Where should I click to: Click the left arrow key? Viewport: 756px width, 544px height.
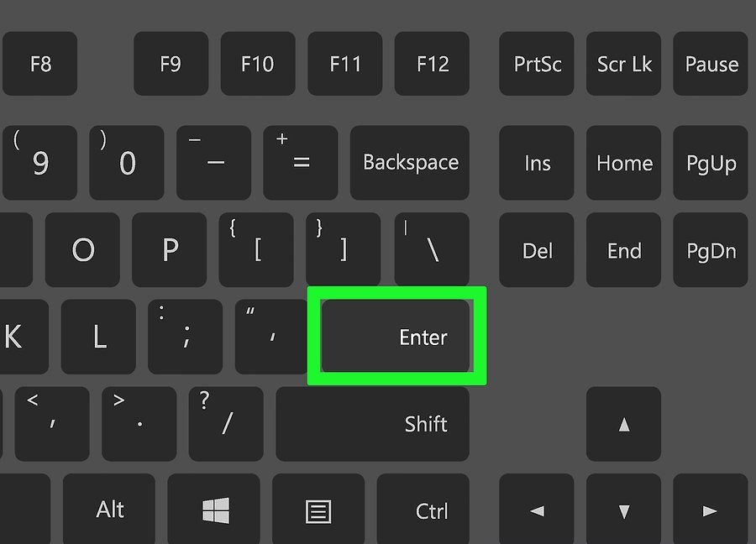coord(537,509)
